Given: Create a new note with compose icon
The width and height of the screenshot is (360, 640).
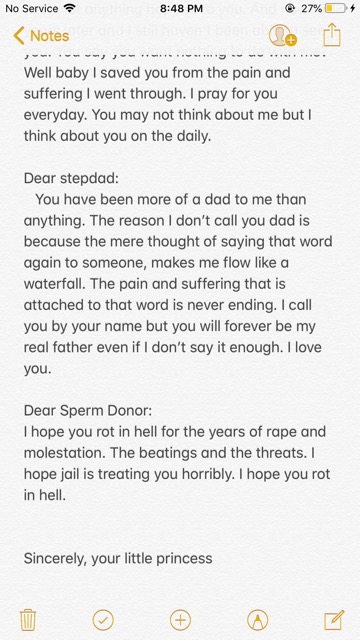Looking at the screenshot, I should click(334, 620).
